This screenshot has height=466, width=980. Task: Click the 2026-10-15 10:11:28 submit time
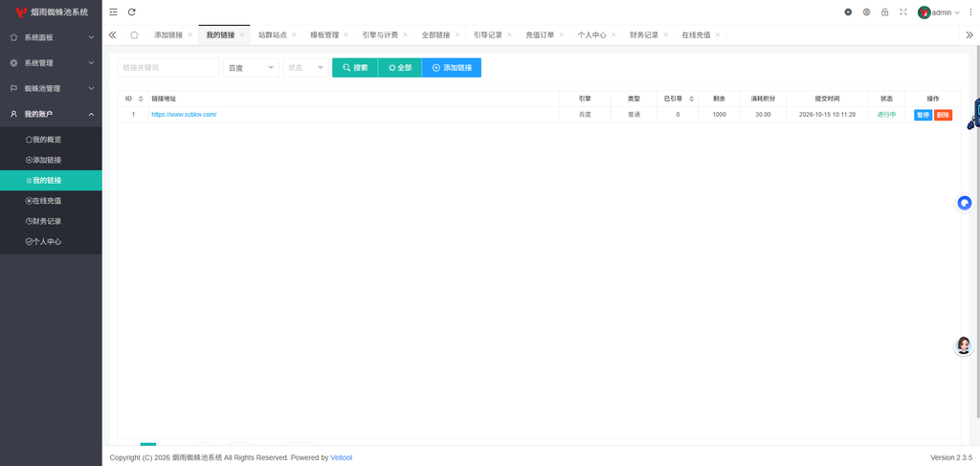coord(827,115)
